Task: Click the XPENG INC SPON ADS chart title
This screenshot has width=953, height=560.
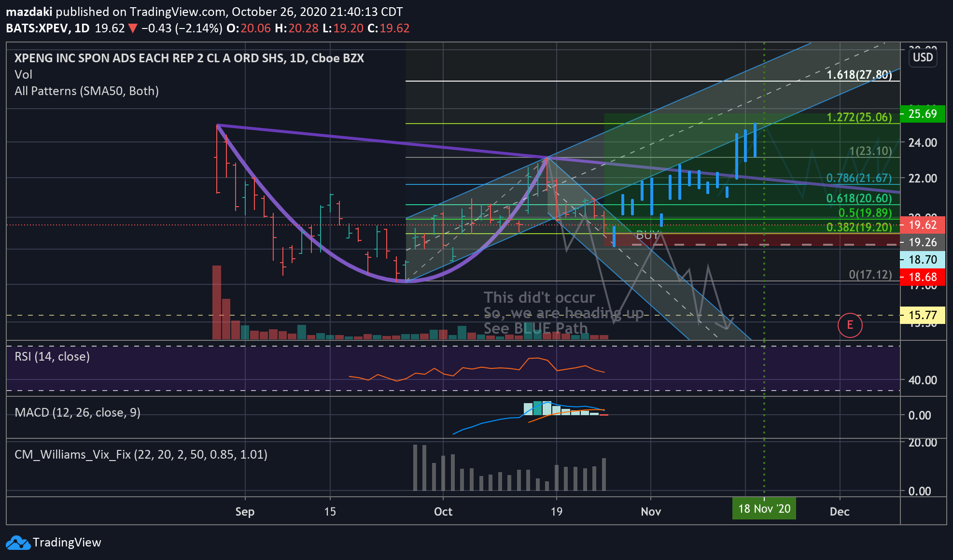Action: [x=189, y=58]
